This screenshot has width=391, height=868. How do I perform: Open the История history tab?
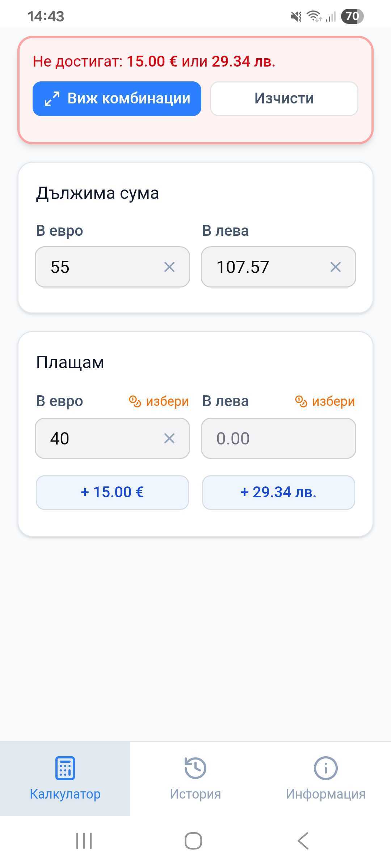point(195,778)
